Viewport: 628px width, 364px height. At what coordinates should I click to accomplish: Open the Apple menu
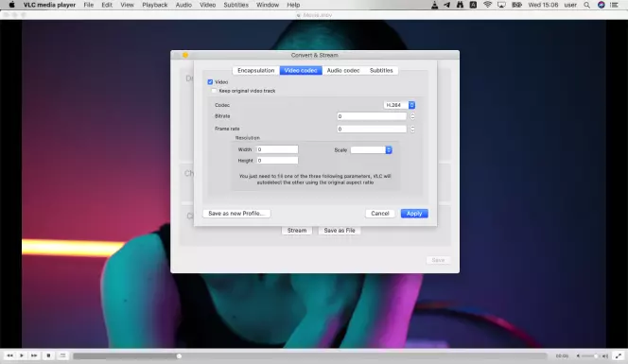pyautogui.click(x=11, y=5)
